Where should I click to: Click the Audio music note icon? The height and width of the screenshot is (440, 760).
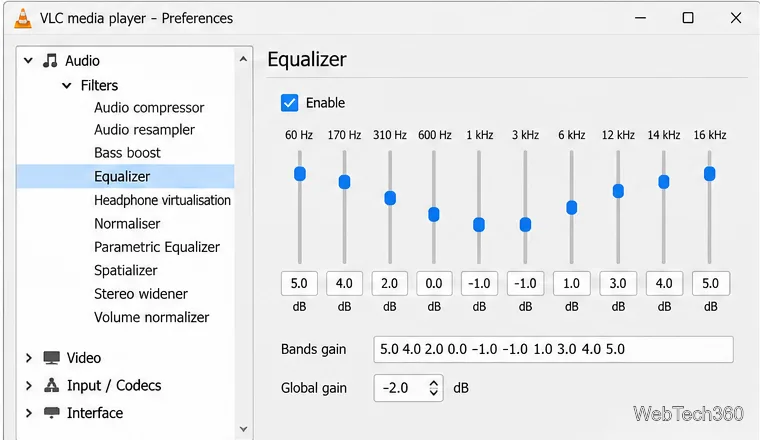pyautogui.click(x=50, y=61)
